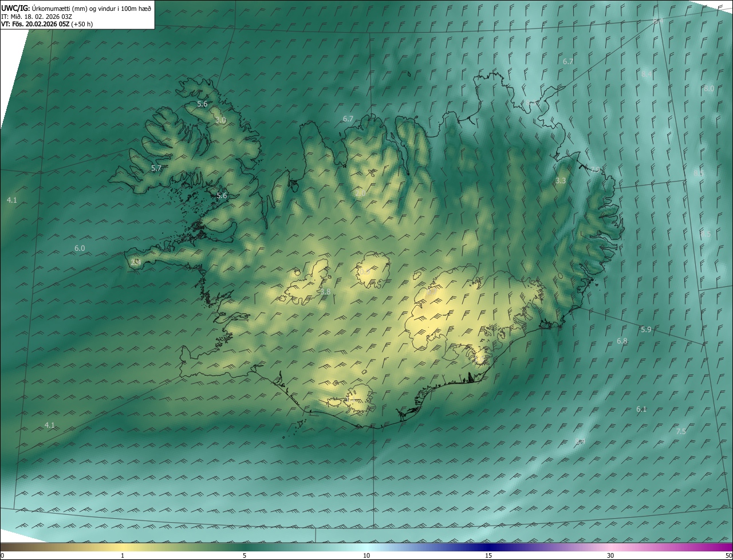Image resolution: width=733 pixels, height=560 pixels.
Task: Click the 5.6 label below the 5.7 label
Action: coord(222,195)
